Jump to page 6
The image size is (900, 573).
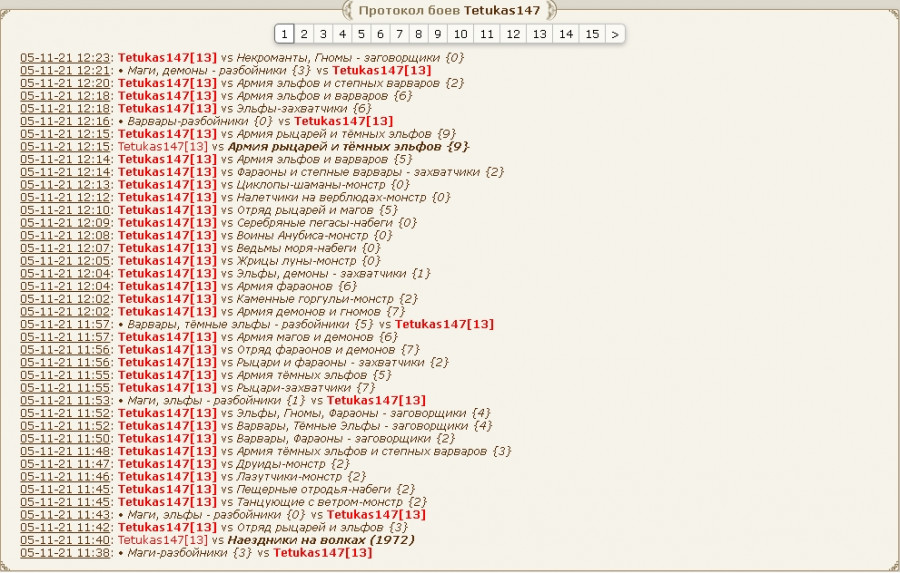[x=380, y=34]
